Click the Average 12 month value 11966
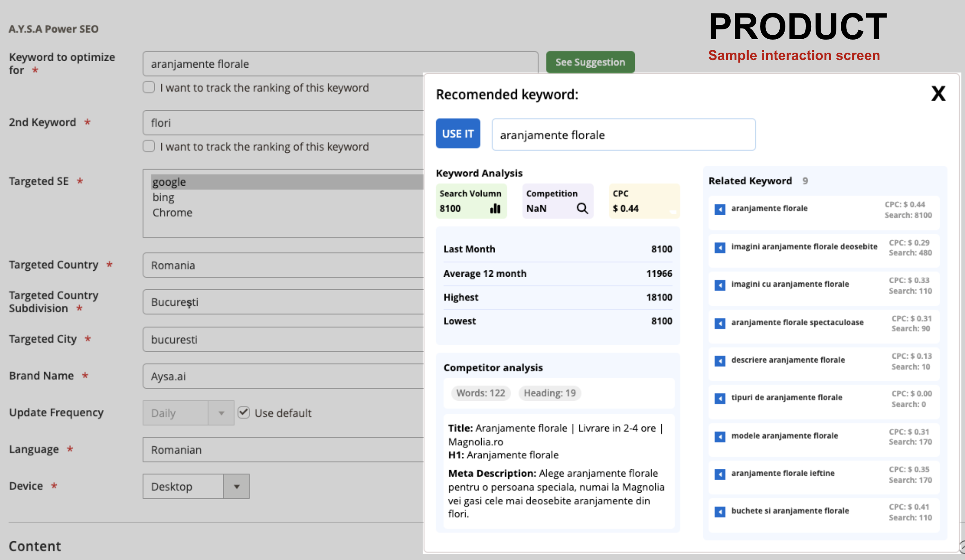This screenshot has height=560, width=965. (x=659, y=273)
